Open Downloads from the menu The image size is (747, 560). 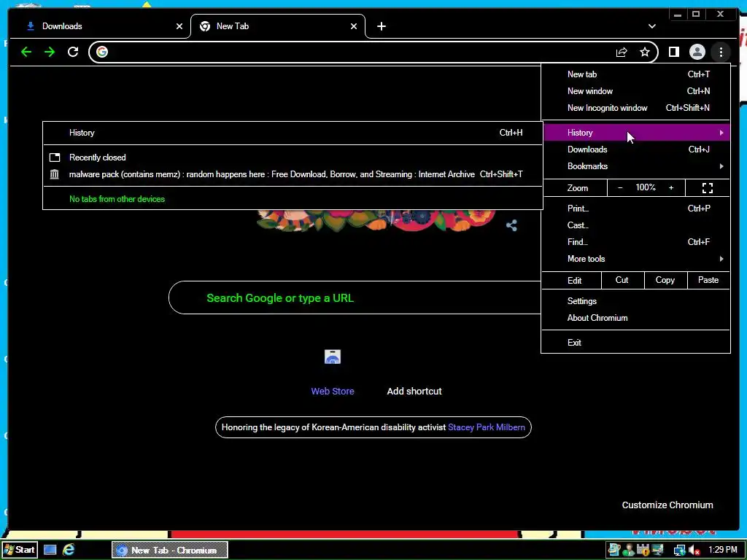[x=636, y=149]
